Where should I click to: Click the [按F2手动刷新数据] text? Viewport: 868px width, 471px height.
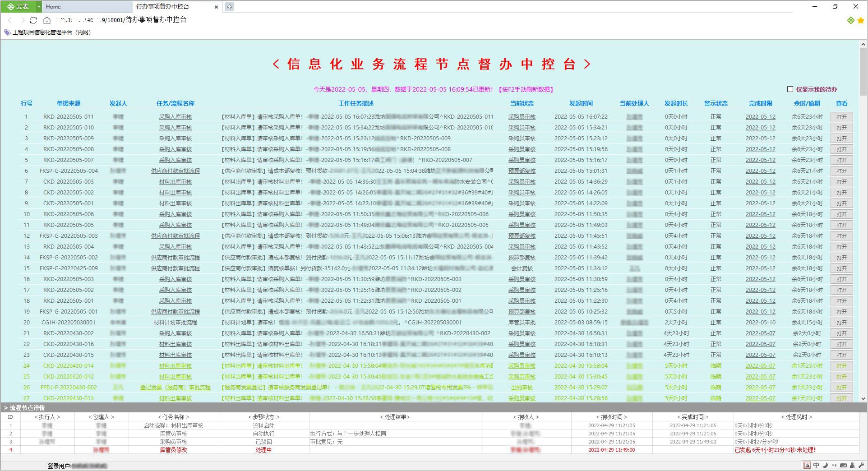tap(526, 89)
